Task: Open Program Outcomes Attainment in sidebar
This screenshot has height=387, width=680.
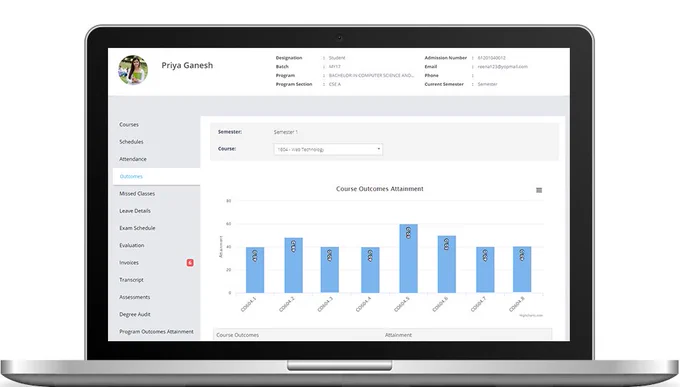Action: click(x=157, y=332)
